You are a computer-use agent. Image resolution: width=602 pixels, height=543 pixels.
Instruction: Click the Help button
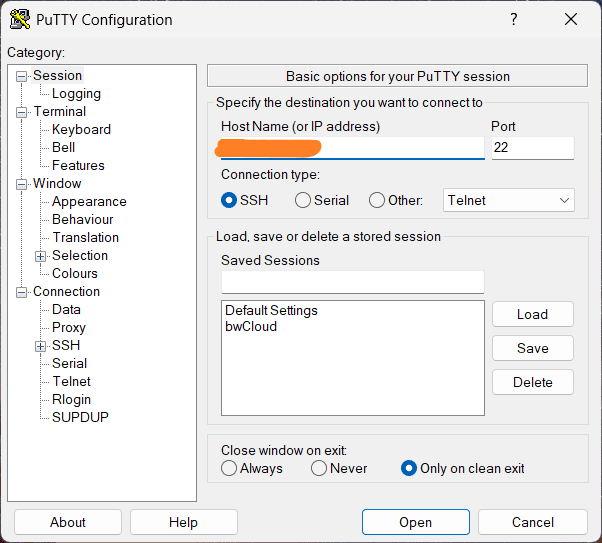184,522
